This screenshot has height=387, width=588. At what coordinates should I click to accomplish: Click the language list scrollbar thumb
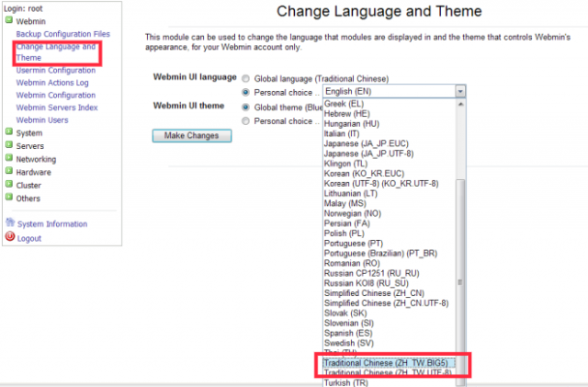point(460,282)
